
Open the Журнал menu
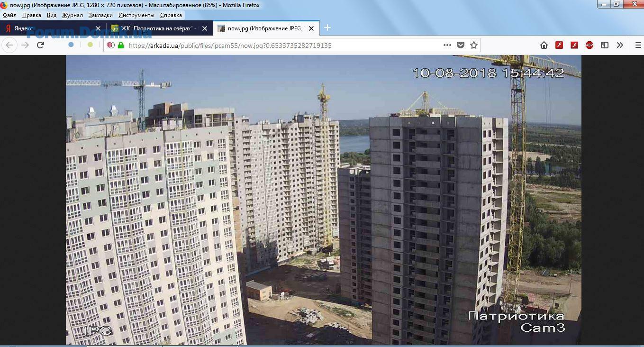point(72,15)
